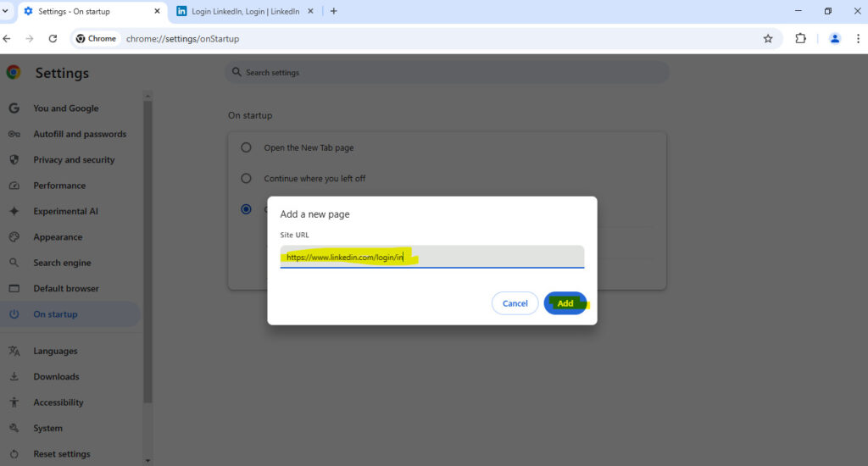Open Search engine settings section
868x466 pixels.
tap(62, 263)
